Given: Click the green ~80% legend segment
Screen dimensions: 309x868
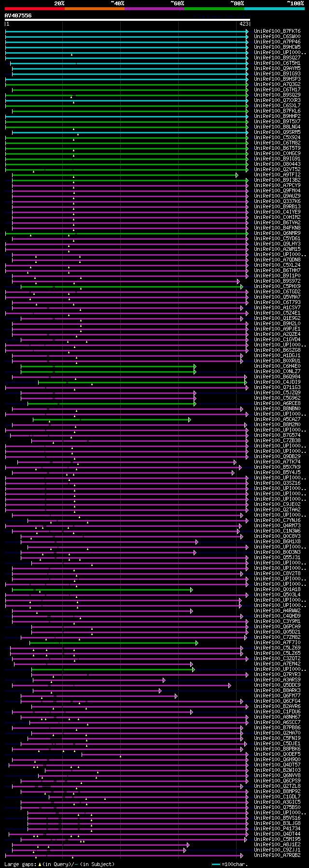Looking at the screenshot, I should [x=214, y=9].
